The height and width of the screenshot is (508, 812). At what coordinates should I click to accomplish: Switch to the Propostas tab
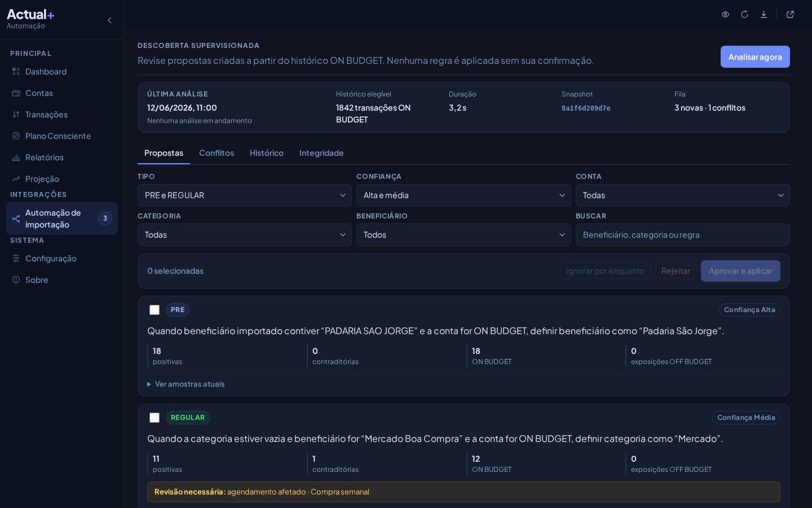(x=164, y=153)
